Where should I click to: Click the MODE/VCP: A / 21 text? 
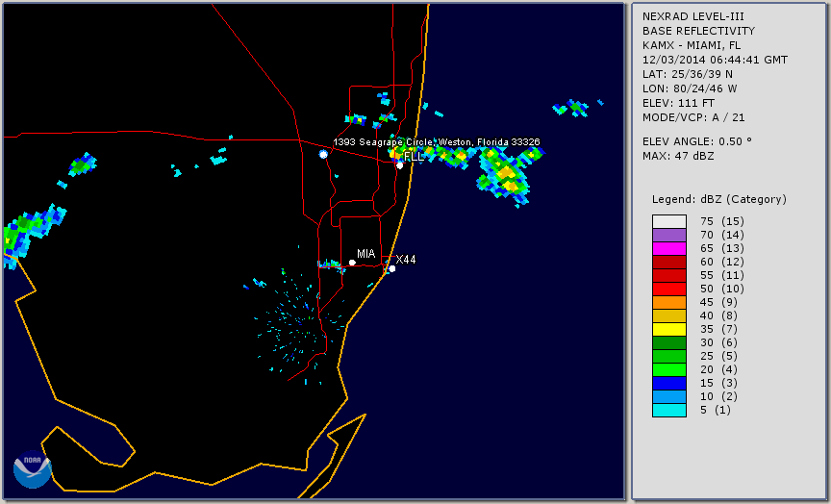[x=693, y=117]
